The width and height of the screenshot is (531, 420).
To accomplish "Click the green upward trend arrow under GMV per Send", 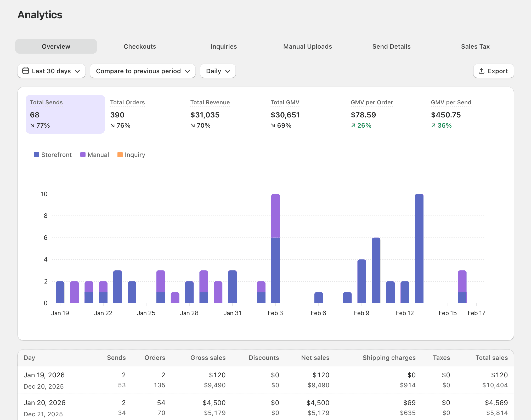I will (x=434, y=126).
